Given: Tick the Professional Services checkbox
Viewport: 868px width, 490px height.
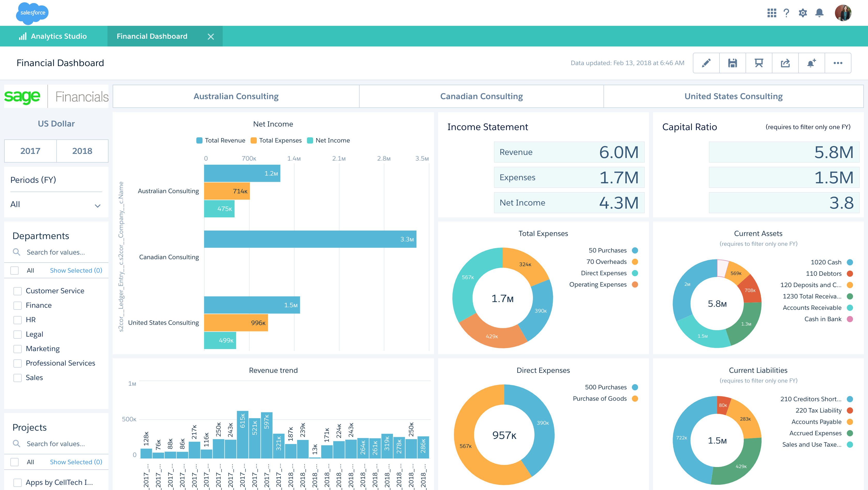Looking at the screenshot, I should pos(18,363).
